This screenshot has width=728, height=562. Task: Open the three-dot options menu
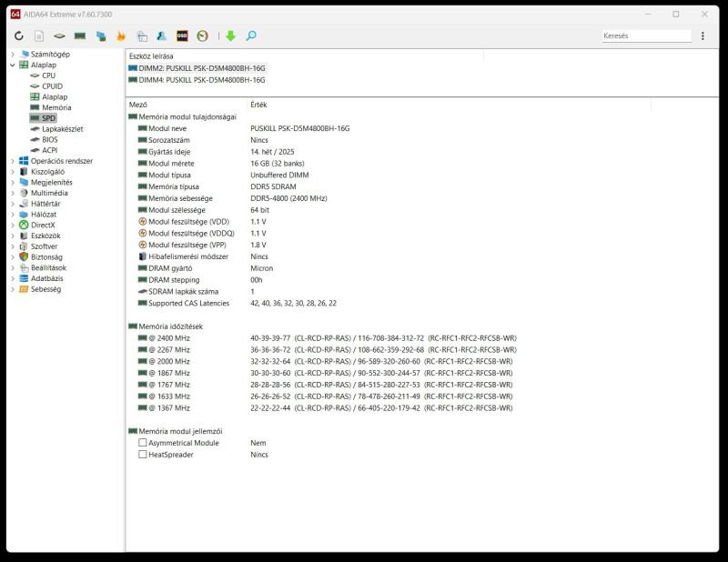(703, 35)
